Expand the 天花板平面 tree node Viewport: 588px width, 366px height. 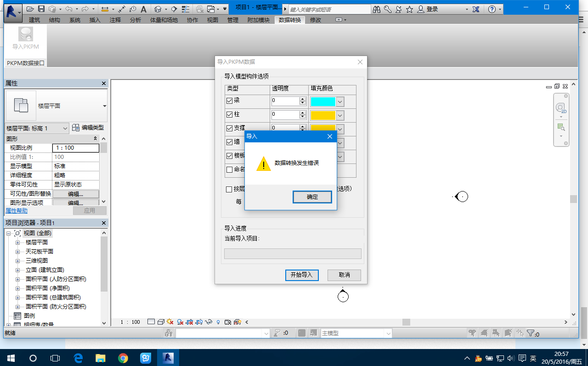[x=17, y=252]
